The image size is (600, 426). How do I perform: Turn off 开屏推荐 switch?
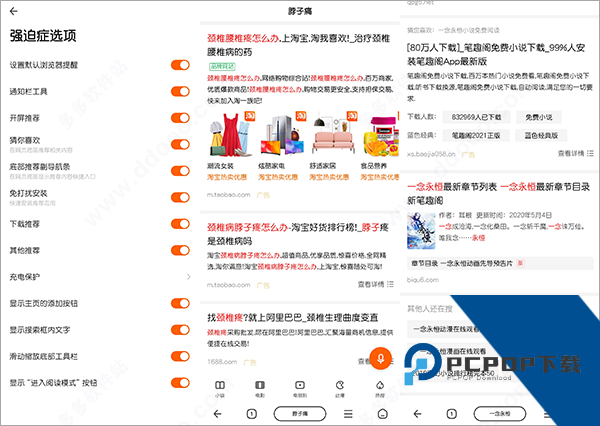point(180,118)
